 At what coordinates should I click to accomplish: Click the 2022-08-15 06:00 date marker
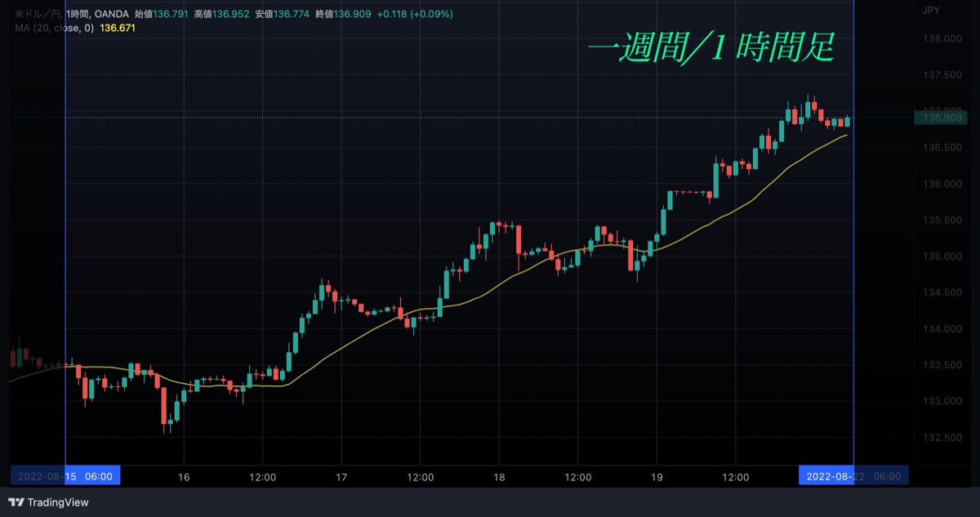tap(65, 475)
